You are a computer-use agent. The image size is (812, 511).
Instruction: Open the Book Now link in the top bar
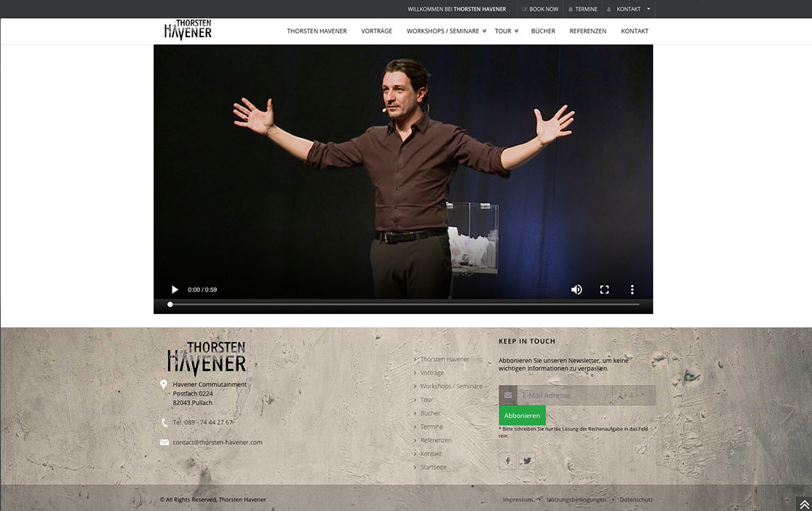click(540, 9)
